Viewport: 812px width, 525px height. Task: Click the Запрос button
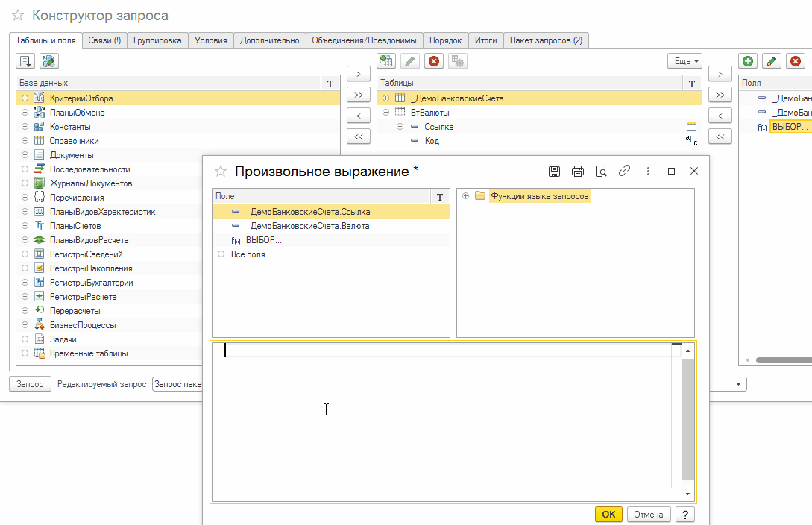(30, 384)
